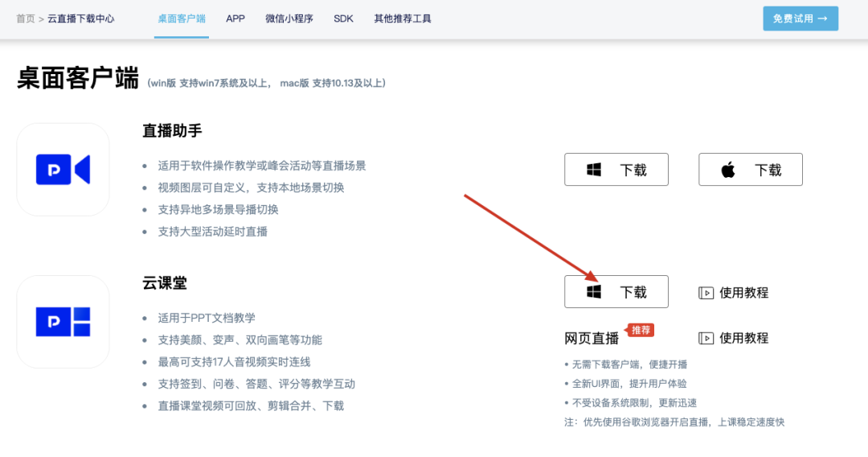
Task: Click the large 桌面客户端 page heading
Action: point(78,78)
